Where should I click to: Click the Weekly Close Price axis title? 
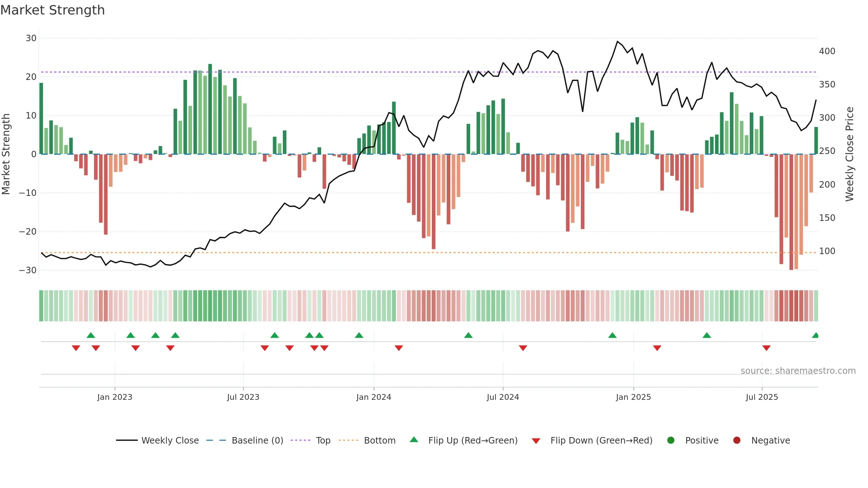(850, 154)
